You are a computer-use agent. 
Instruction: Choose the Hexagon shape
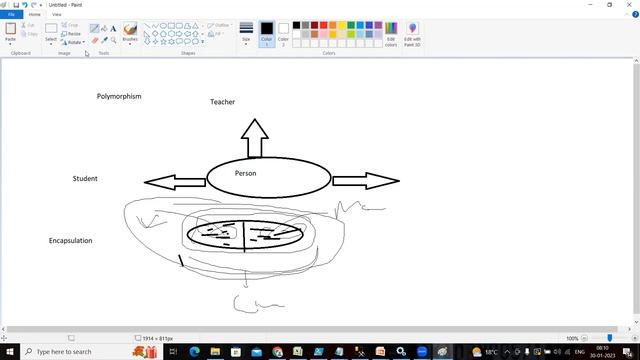point(171,33)
